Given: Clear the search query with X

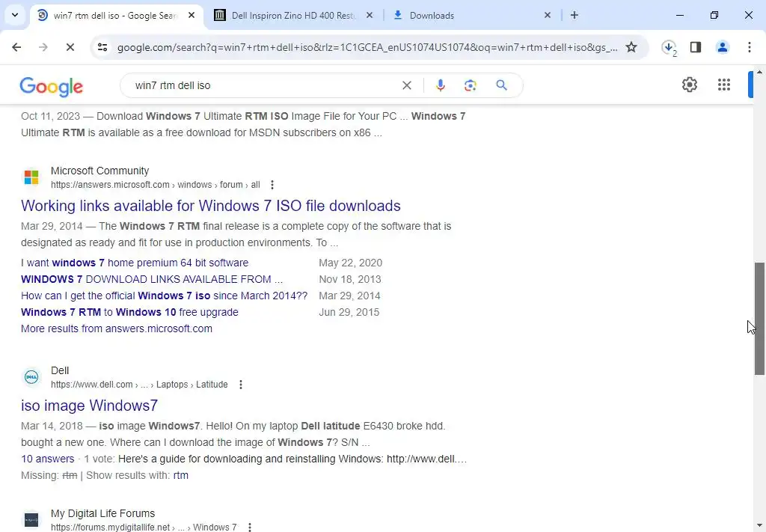Looking at the screenshot, I should click(406, 85).
